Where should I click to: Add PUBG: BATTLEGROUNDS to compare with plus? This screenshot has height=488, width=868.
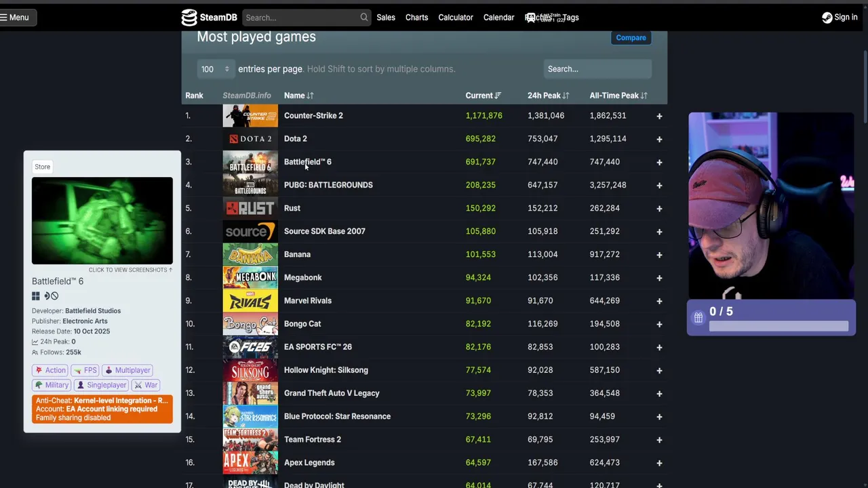coord(659,185)
